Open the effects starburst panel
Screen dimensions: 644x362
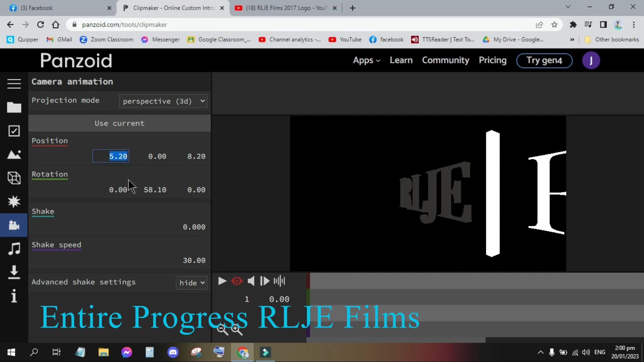tap(14, 201)
